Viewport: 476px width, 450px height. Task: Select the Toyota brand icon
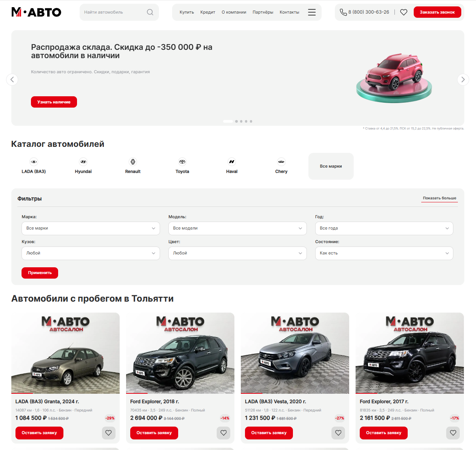tap(182, 162)
